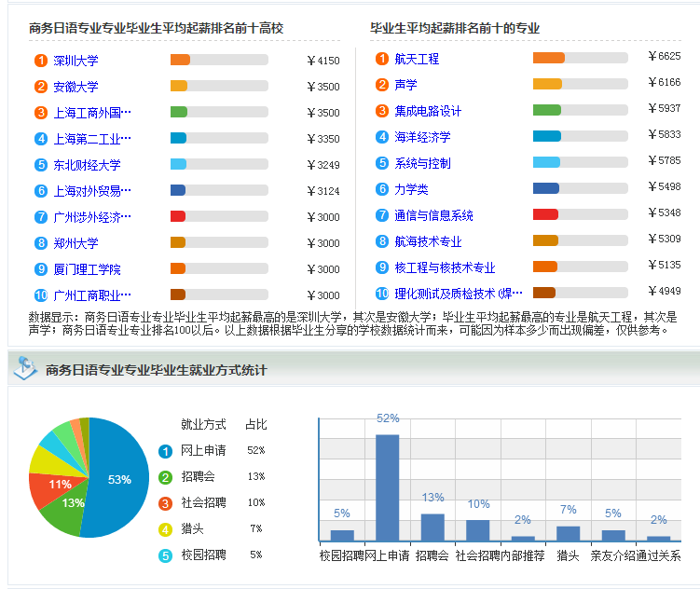Click legend badge 5 for 校园招聘
The height and width of the screenshot is (589, 700).
click(x=165, y=555)
